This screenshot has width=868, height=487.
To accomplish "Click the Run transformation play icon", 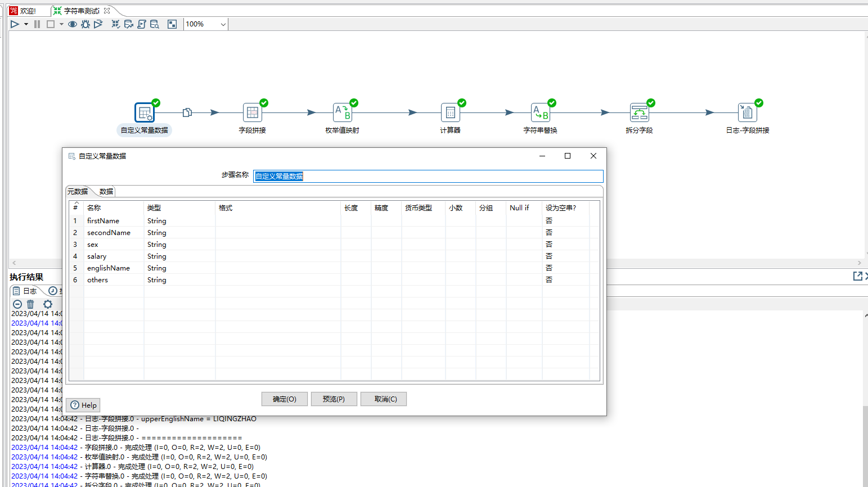I will coord(15,24).
